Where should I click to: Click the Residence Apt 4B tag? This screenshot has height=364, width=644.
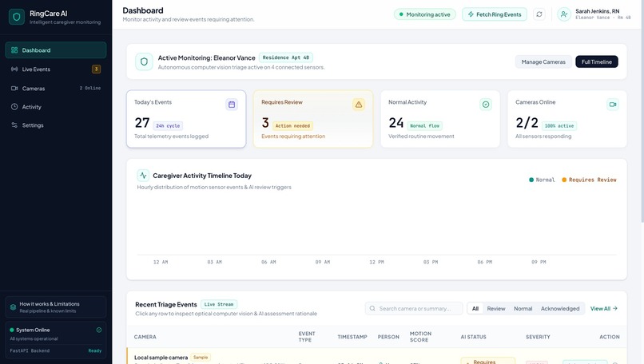pyautogui.click(x=286, y=57)
